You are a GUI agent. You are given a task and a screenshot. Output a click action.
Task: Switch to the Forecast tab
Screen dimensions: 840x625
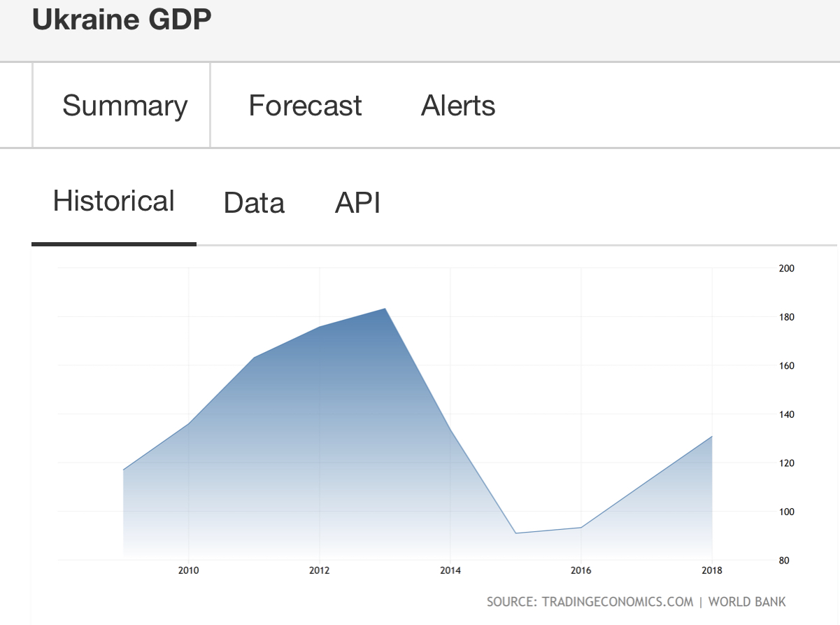coord(305,106)
